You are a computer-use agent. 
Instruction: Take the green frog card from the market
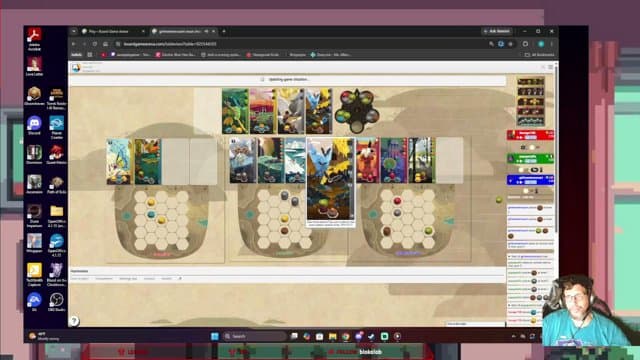click(x=235, y=111)
